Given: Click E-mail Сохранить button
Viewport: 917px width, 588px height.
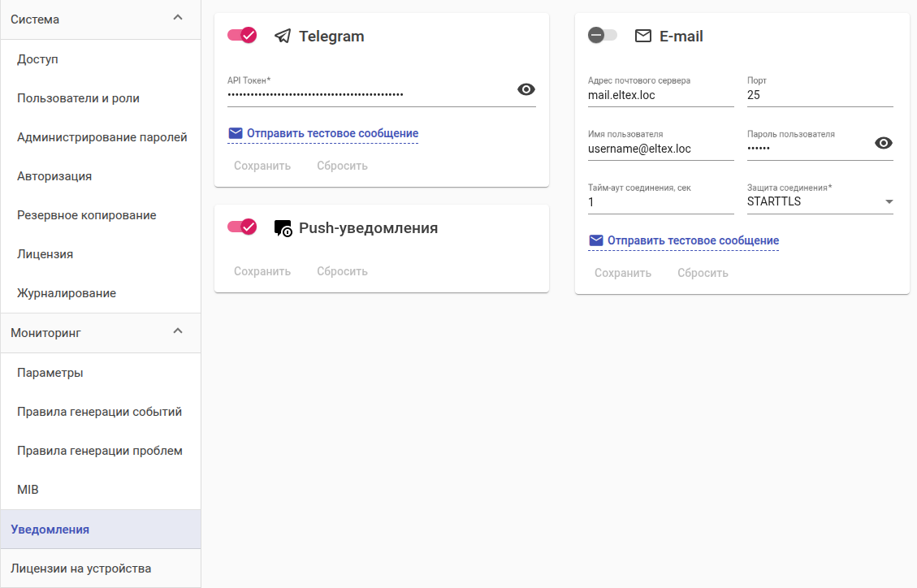Looking at the screenshot, I should coord(623,273).
